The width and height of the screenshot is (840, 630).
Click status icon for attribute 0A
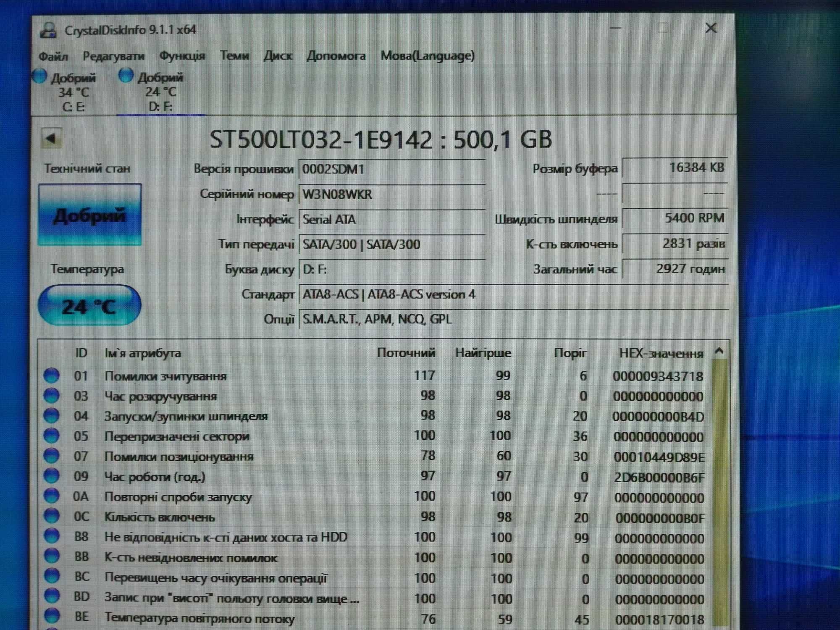(52, 496)
